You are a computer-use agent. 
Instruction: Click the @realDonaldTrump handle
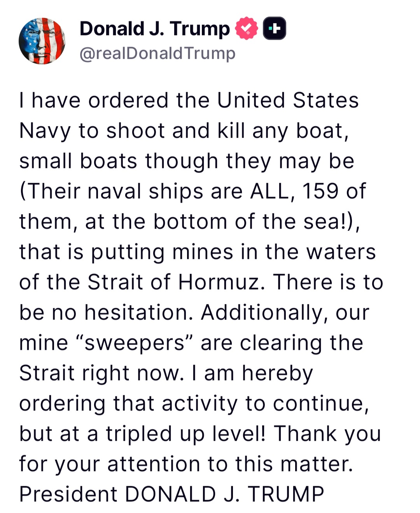157,53
